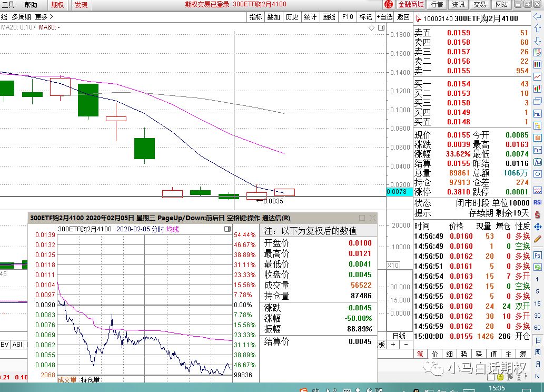This screenshot has height=392, width=544.
Task: Click the +自选 add to watchlist button
Action: (x=384, y=17)
